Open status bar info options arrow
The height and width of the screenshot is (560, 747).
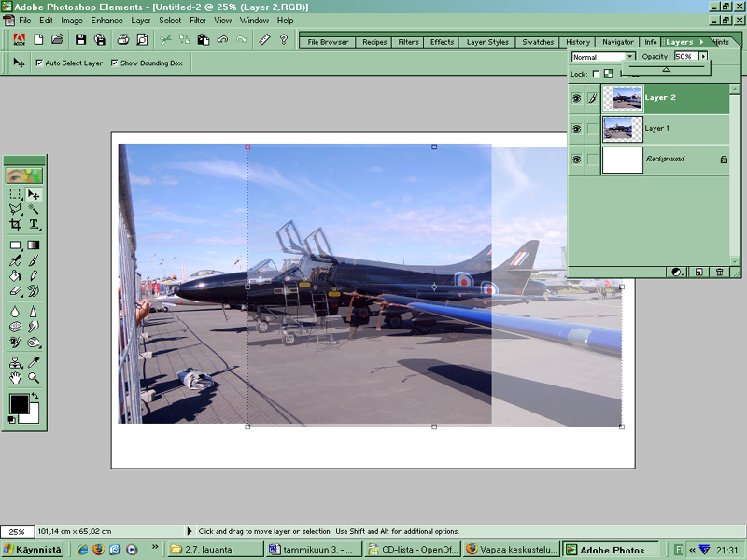pyautogui.click(x=190, y=531)
